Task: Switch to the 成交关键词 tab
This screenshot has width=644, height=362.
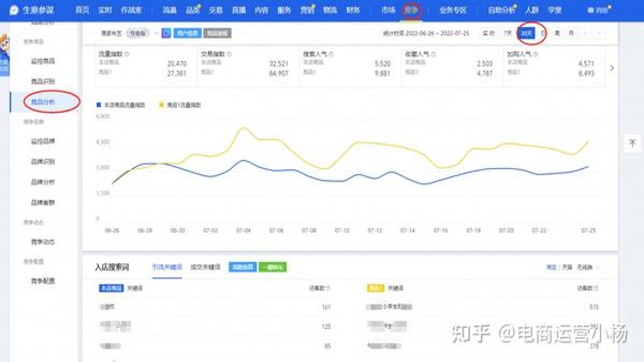Action: tap(205, 267)
